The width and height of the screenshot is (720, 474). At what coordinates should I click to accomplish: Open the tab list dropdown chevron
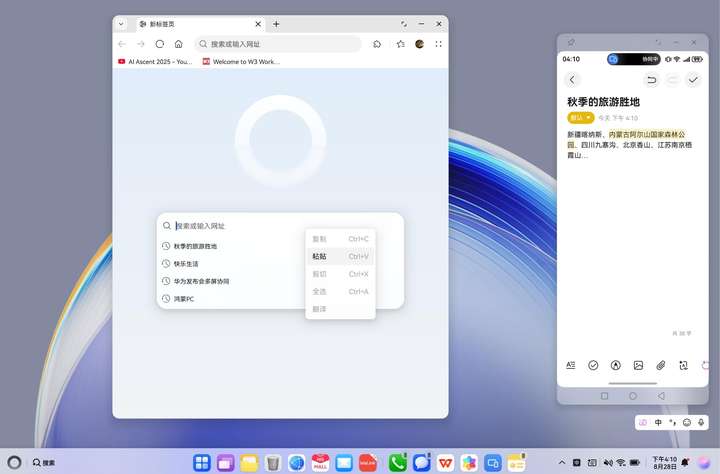click(x=121, y=24)
